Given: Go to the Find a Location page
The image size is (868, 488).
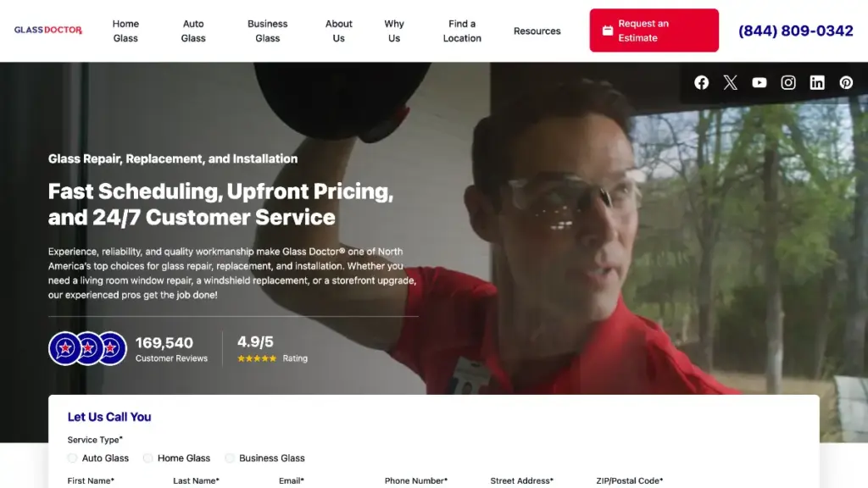Looking at the screenshot, I should tap(462, 31).
